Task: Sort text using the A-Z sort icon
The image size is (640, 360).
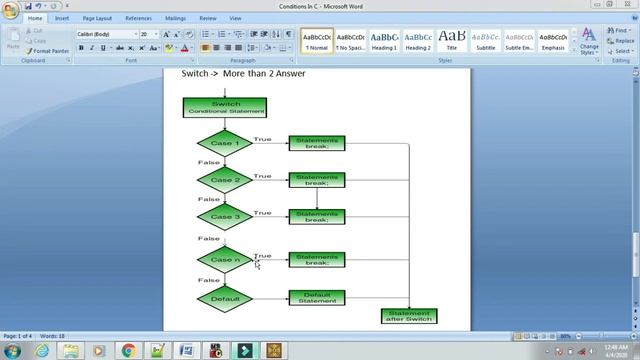Action: (x=276, y=34)
